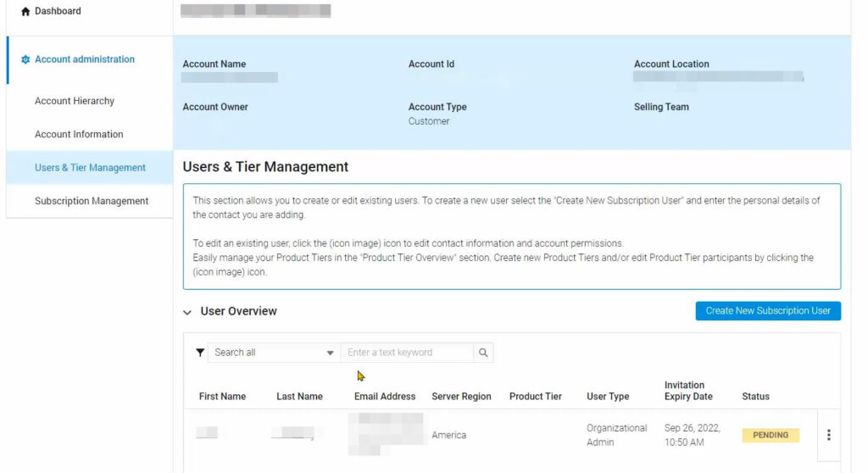The width and height of the screenshot is (868, 473).
Task: Select Users & Tier Management menu item
Action: [x=90, y=168]
